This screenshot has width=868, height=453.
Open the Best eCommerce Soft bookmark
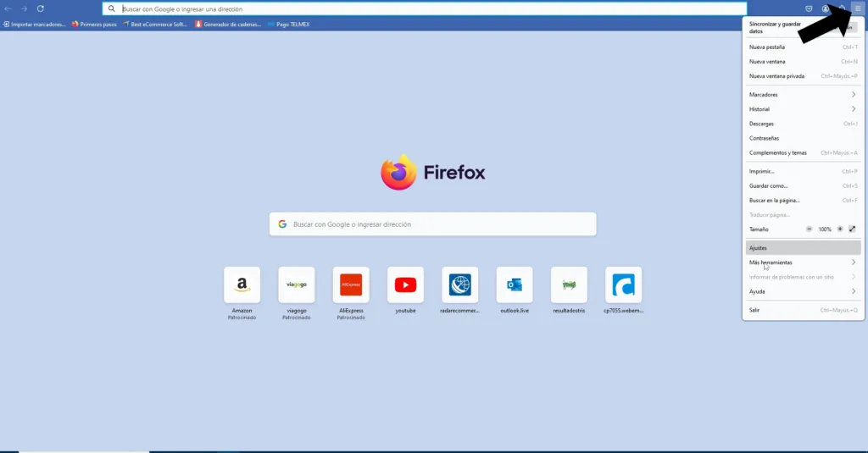pyautogui.click(x=155, y=25)
